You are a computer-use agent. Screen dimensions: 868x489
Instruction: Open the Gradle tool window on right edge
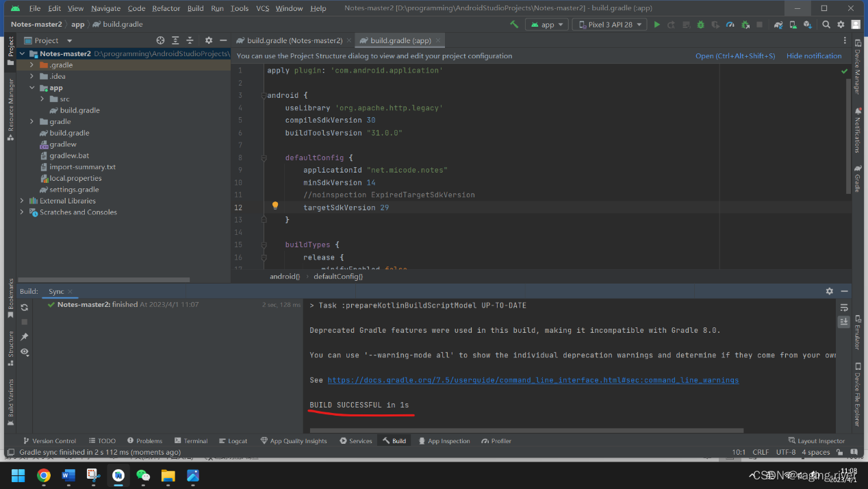(x=857, y=179)
